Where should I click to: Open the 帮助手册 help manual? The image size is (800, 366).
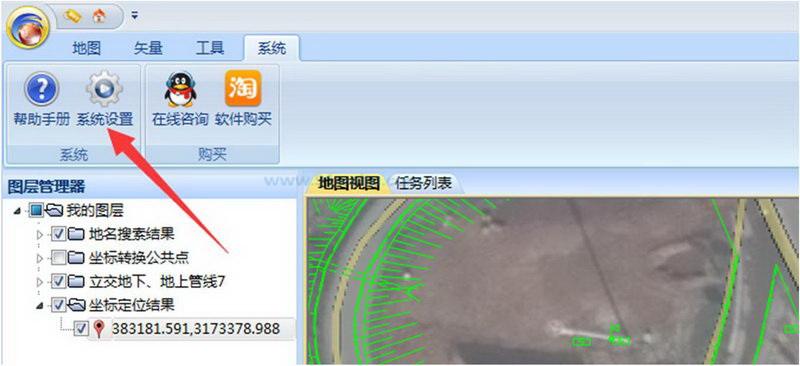point(41,100)
